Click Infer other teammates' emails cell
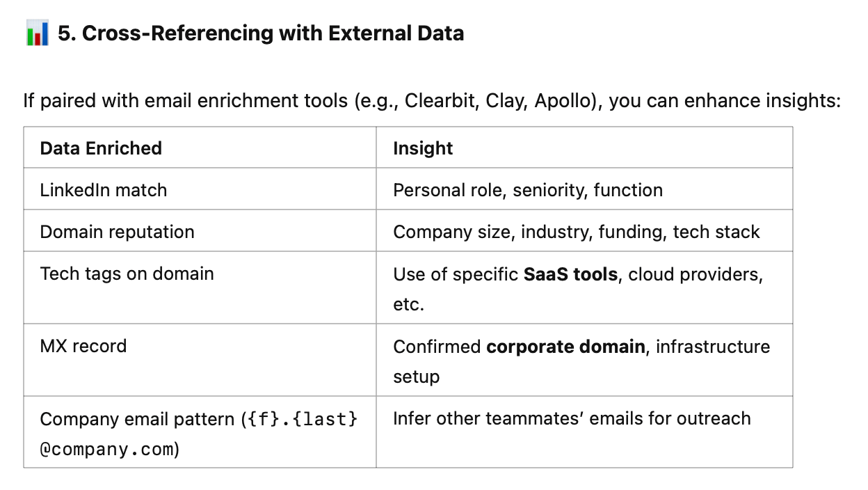This screenshot has height=490, width=868. [584, 432]
